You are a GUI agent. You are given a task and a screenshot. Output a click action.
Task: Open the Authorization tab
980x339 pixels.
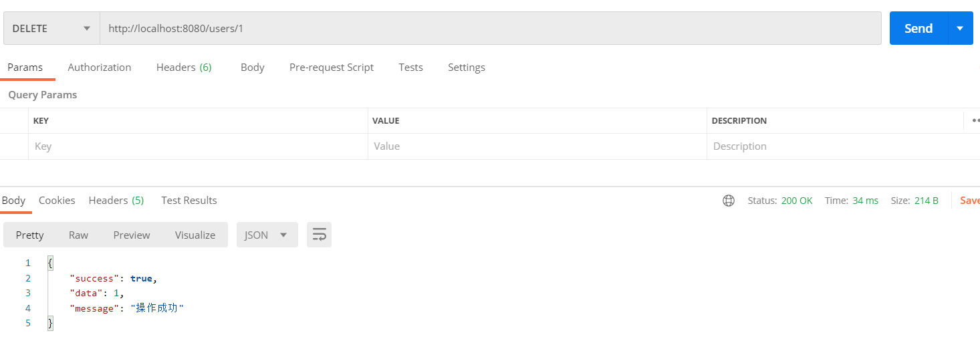100,68
